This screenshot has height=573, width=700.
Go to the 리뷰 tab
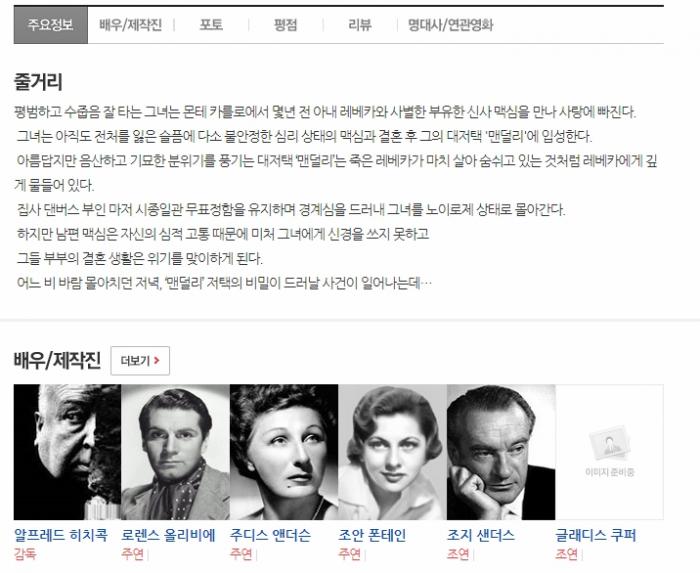pos(360,25)
